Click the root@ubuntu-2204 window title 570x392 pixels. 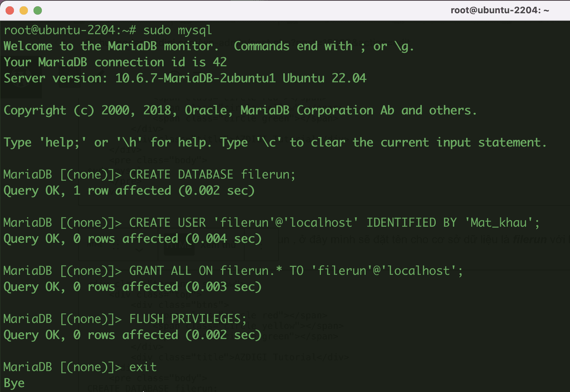pyautogui.click(x=500, y=10)
